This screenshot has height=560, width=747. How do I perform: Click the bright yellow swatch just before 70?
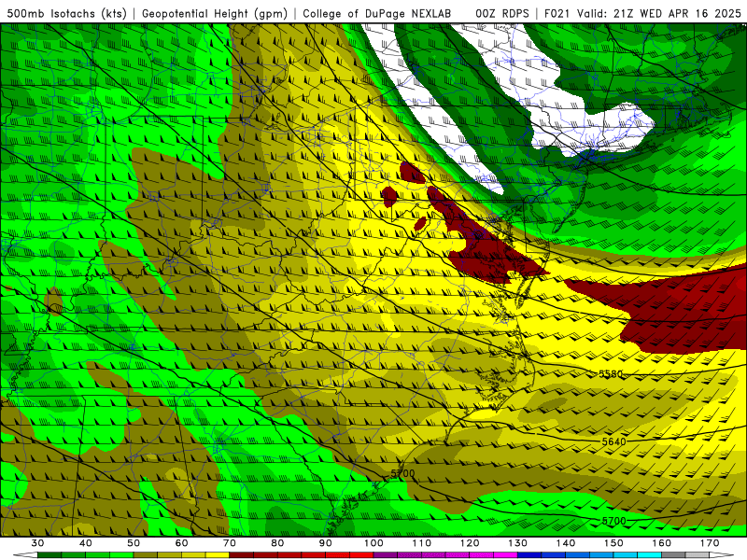[218, 554]
